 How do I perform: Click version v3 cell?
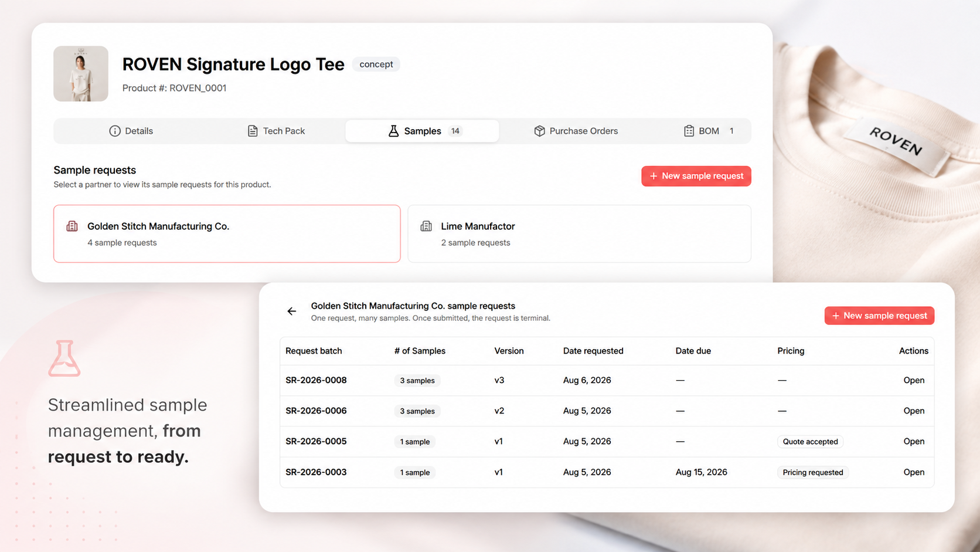point(499,380)
